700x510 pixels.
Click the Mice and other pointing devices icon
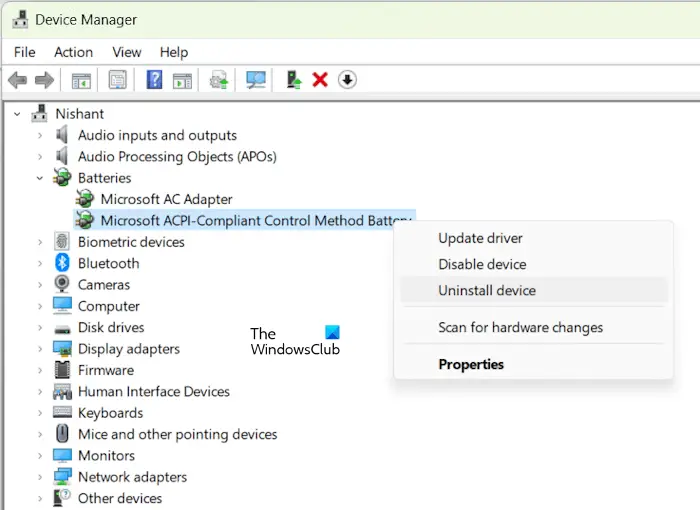[x=62, y=434]
